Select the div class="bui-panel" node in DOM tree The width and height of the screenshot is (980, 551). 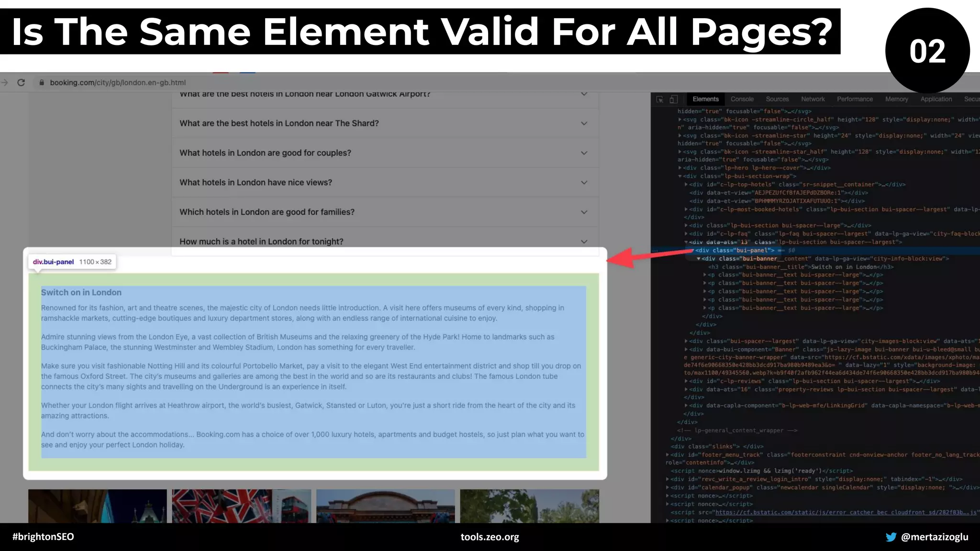click(735, 250)
